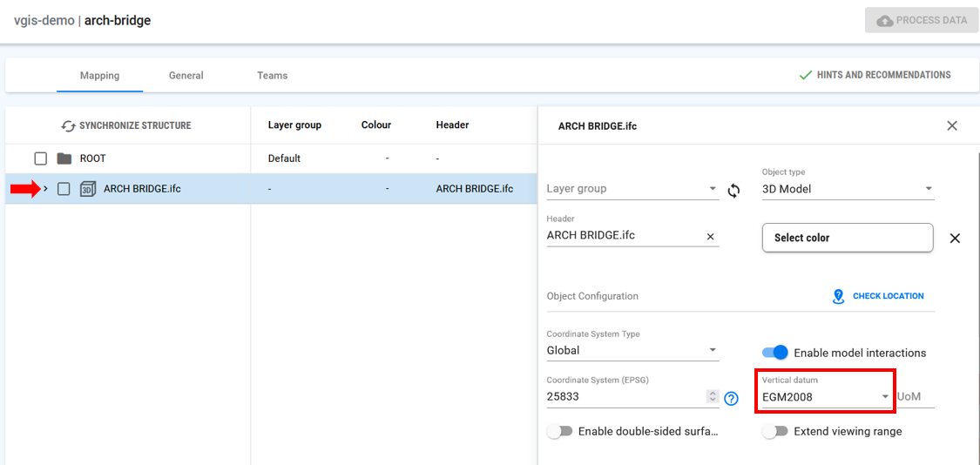The image size is (980, 465).
Task: Select the ARCH BRIDGE.ifc tree row label
Action: (143, 189)
